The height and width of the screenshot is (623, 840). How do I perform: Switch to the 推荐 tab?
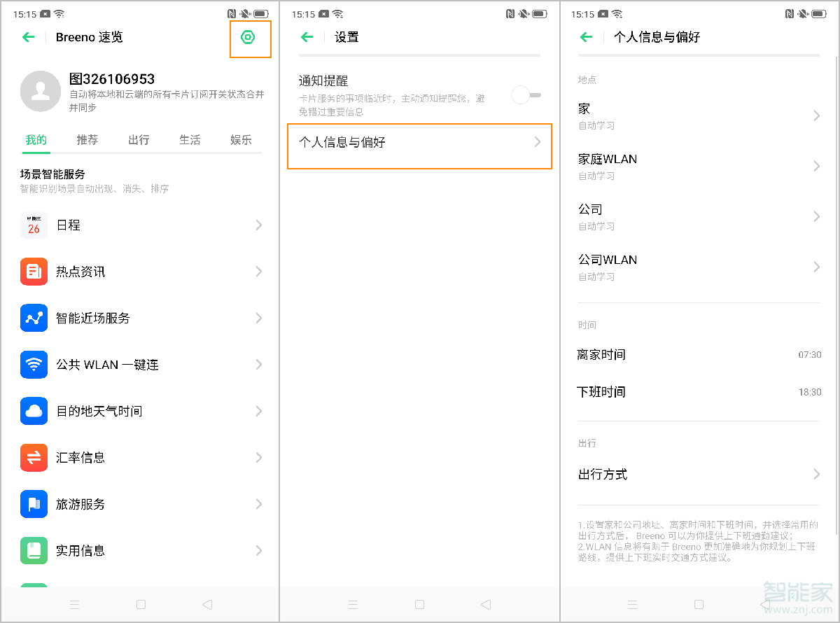click(87, 140)
